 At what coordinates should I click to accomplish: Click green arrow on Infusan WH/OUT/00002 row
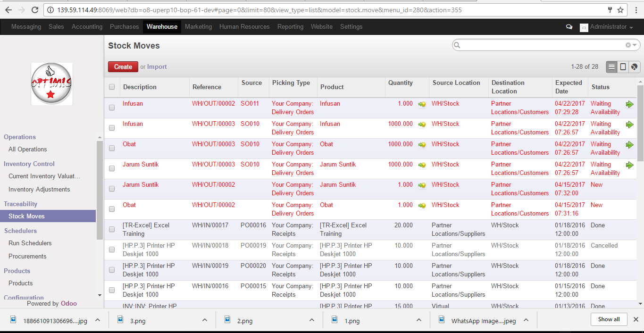click(x=629, y=104)
